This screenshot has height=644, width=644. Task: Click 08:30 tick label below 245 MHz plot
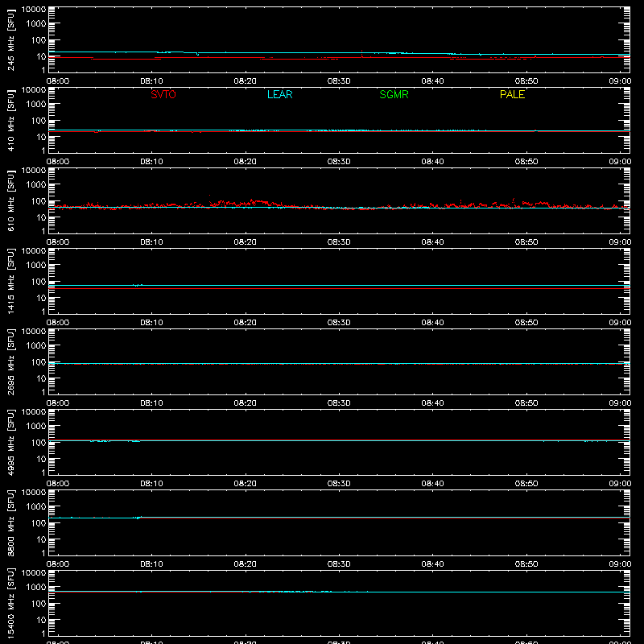coord(339,81)
